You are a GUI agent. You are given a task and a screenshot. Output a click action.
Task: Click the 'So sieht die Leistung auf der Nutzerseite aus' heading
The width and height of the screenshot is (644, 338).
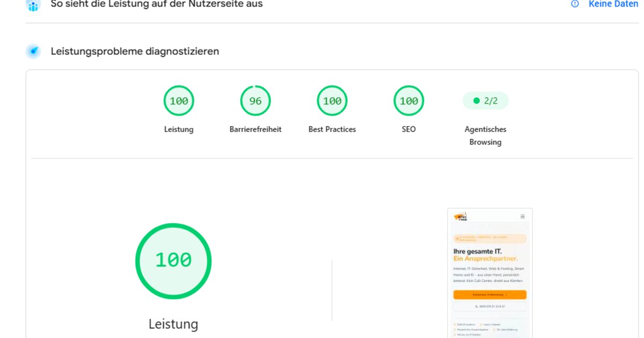coord(157,4)
